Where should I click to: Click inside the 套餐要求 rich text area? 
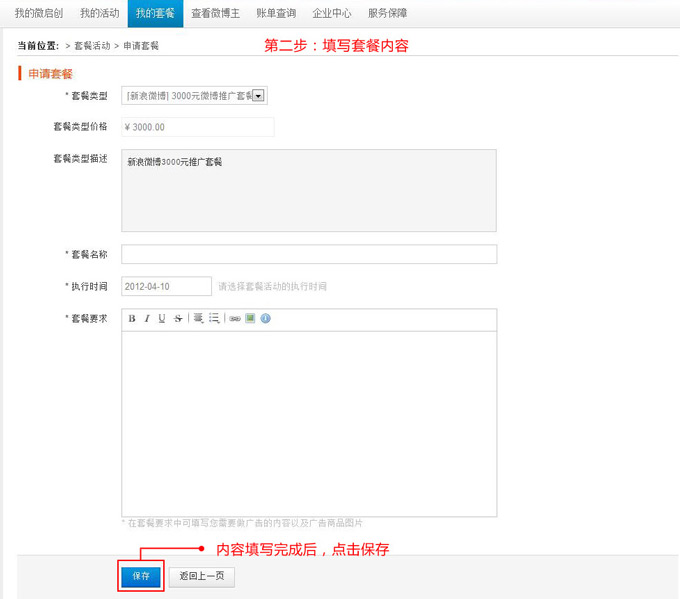pyautogui.click(x=309, y=420)
